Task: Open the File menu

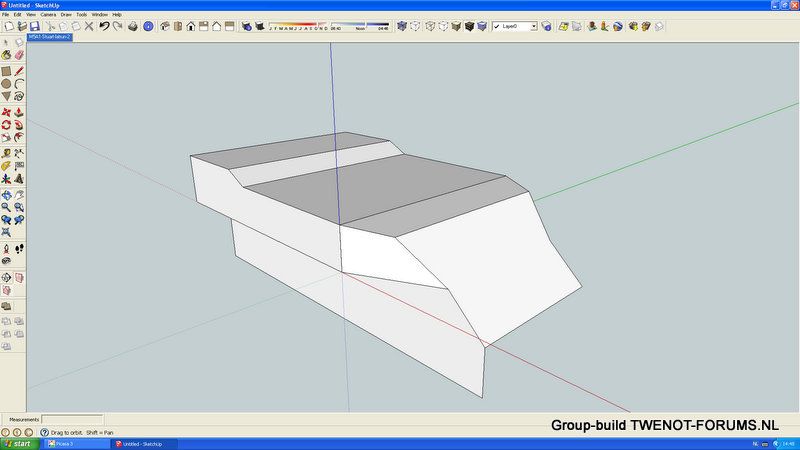Action: tap(6, 15)
